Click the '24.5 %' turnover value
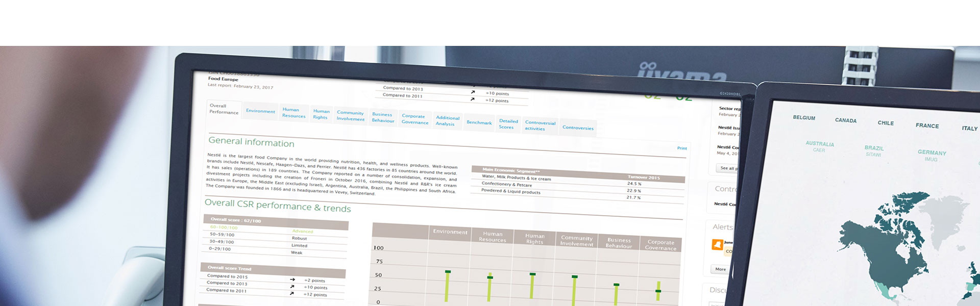 pos(634,184)
